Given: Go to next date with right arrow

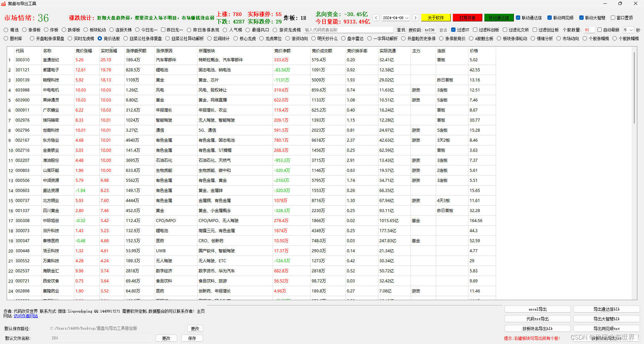Looking at the screenshot, I should [x=416, y=18].
